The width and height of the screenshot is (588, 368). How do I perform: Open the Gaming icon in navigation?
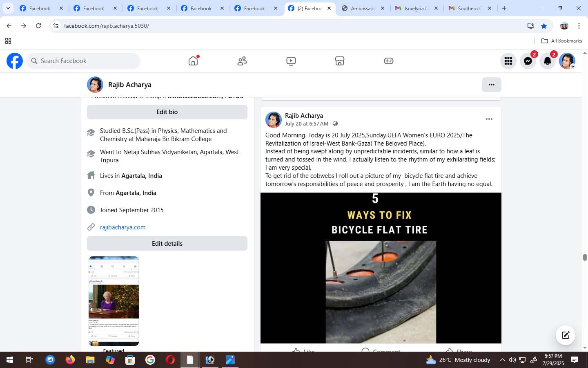[x=389, y=61]
